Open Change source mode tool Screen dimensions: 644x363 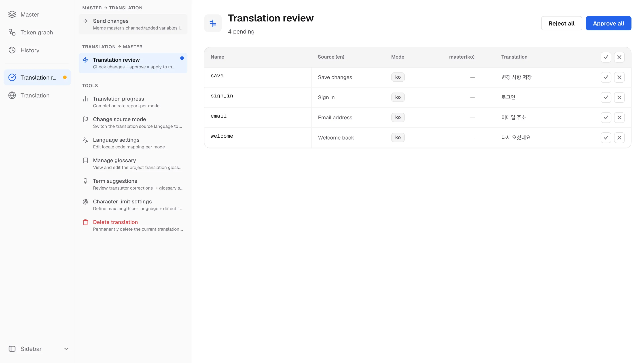[x=133, y=123]
